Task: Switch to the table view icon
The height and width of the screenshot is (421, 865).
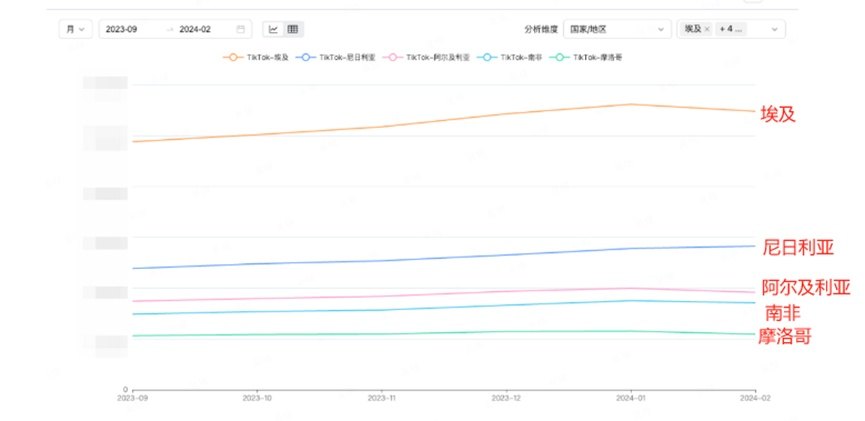Action: pyautogui.click(x=293, y=29)
